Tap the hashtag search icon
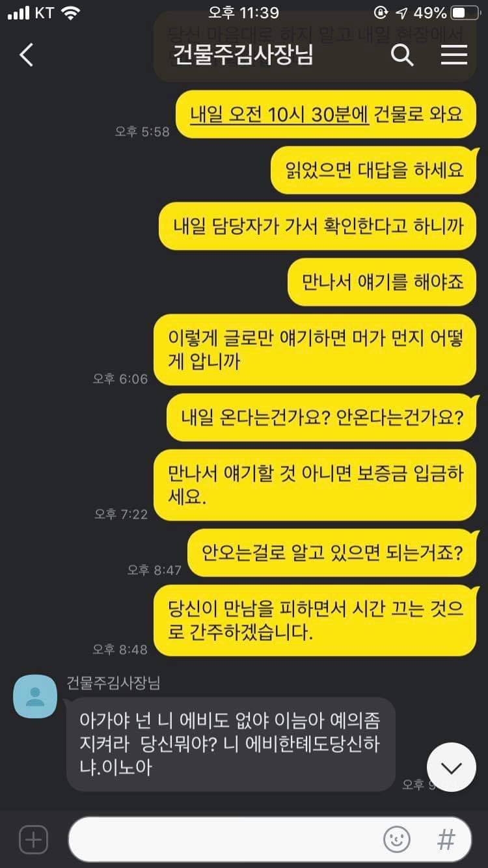 click(446, 839)
